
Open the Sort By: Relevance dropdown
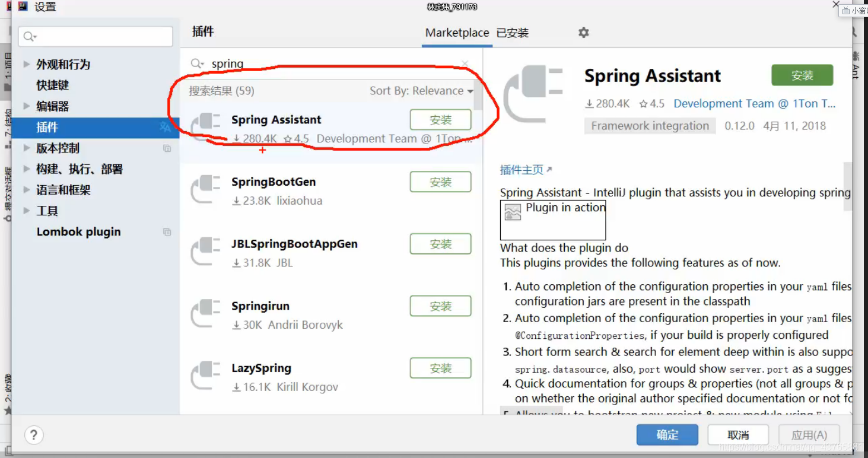(421, 91)
